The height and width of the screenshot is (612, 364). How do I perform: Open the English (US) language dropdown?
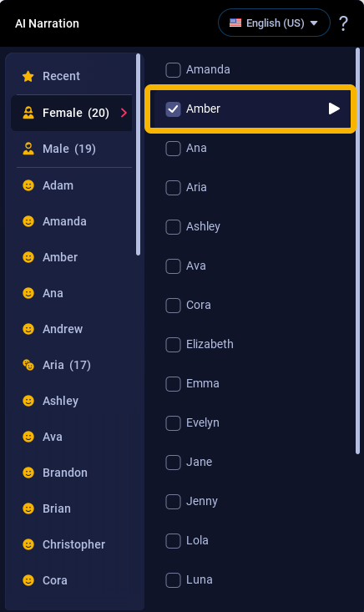[274, 23]
